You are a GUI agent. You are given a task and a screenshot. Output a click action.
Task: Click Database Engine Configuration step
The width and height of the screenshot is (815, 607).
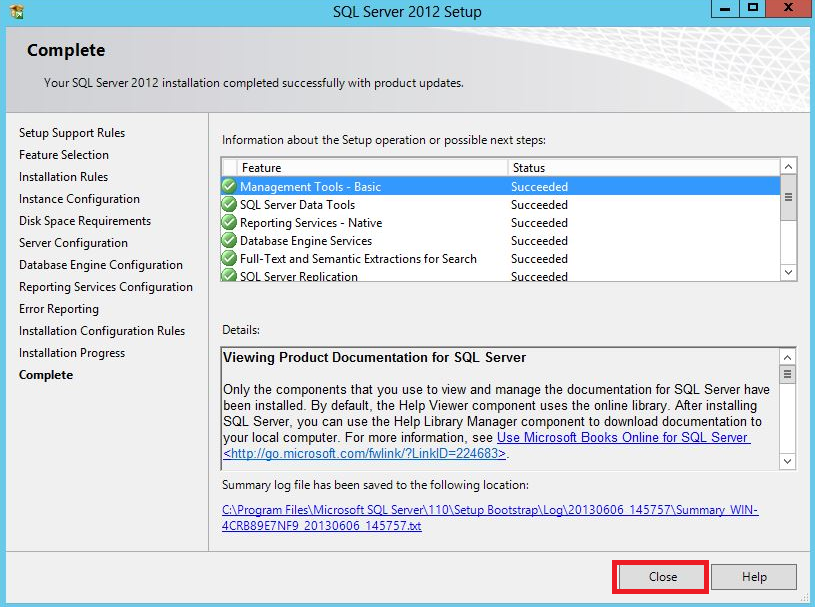click(101, 265)
